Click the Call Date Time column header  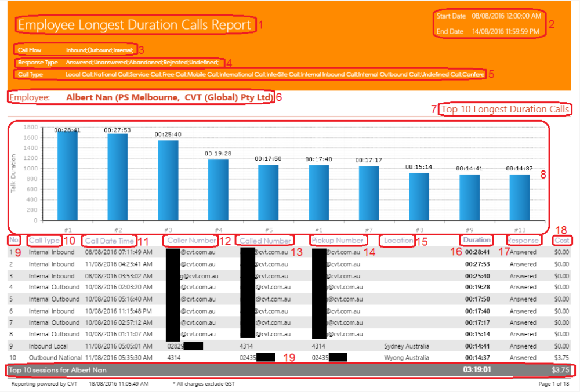click(x=110, y=241)
